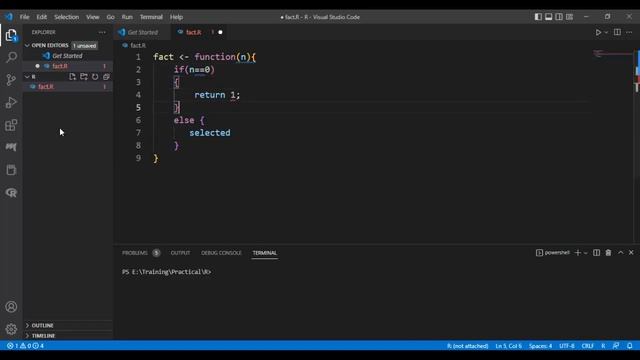The width and height of the screenshot is (640, 360).
Task: Collapse the R folder section
Action: coord(27,77)
